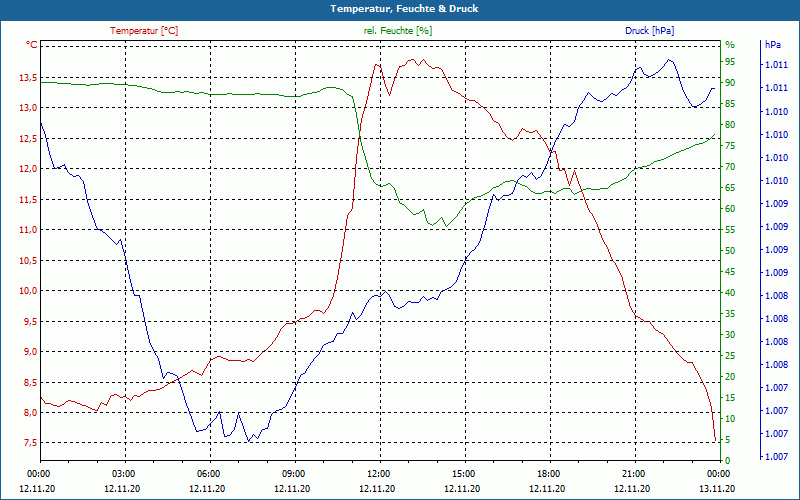800x500 pixels.
Task: Select the red Temperatur [°C] legend label
Action: (x=144, y=31)
